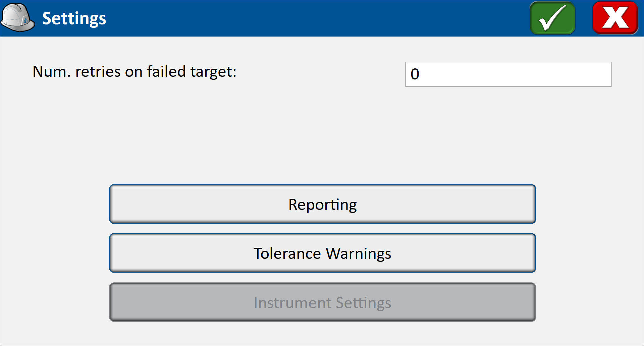Cancel with the red X button
This screenshot has width=644, height=346.
615,18
